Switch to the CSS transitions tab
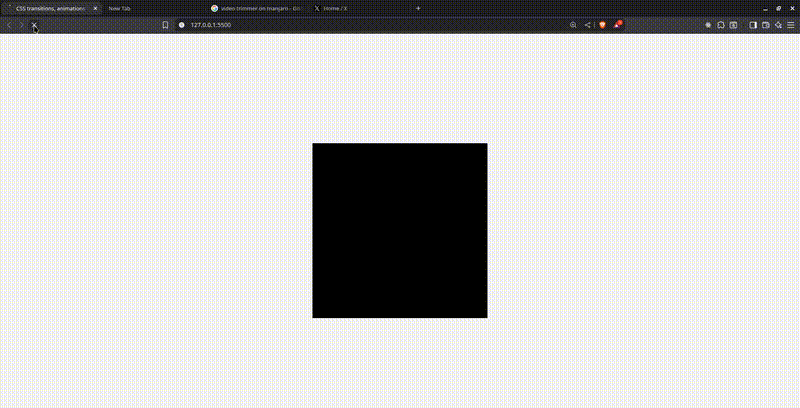The image size is (800, 408). [50, 7]
